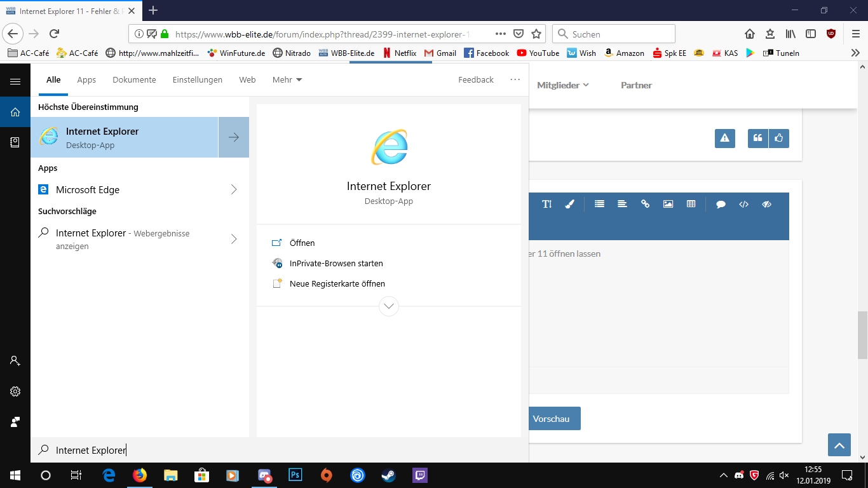868x488 pixels.
Task: Click the account icon in search sidebar
Action: point(15,361)
